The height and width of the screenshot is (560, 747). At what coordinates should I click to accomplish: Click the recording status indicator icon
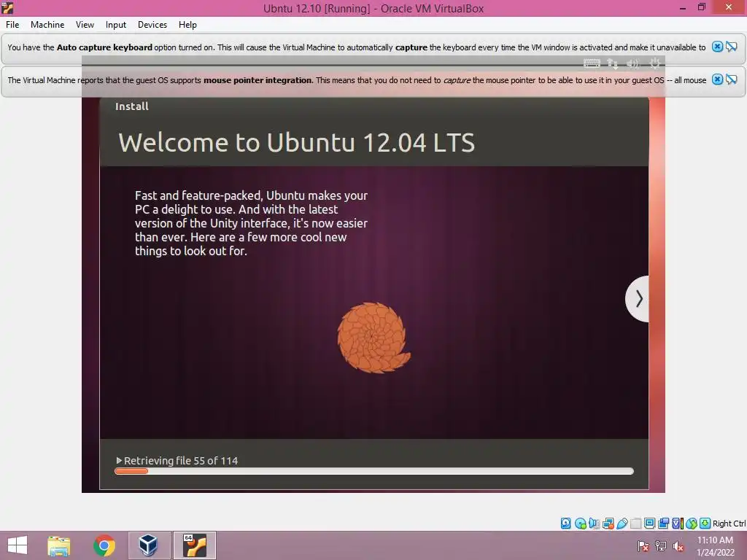tap(663, 524)
